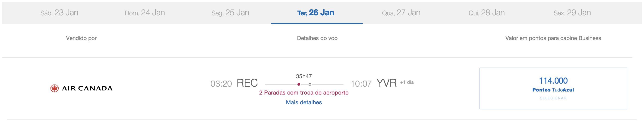Click the REC departure airport code
This screenshot has width=644, height=122.
247,83
